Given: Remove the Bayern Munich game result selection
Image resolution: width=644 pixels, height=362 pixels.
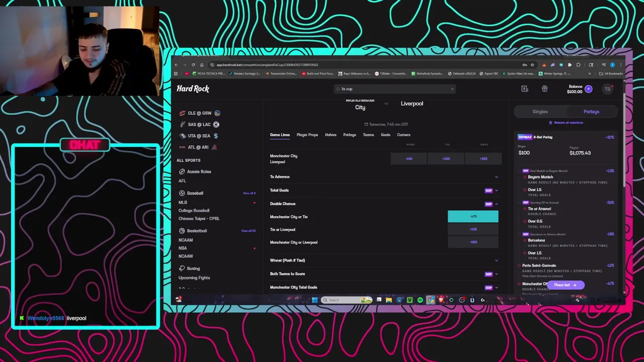Looking at the screenshot, I should coord(525,177).
